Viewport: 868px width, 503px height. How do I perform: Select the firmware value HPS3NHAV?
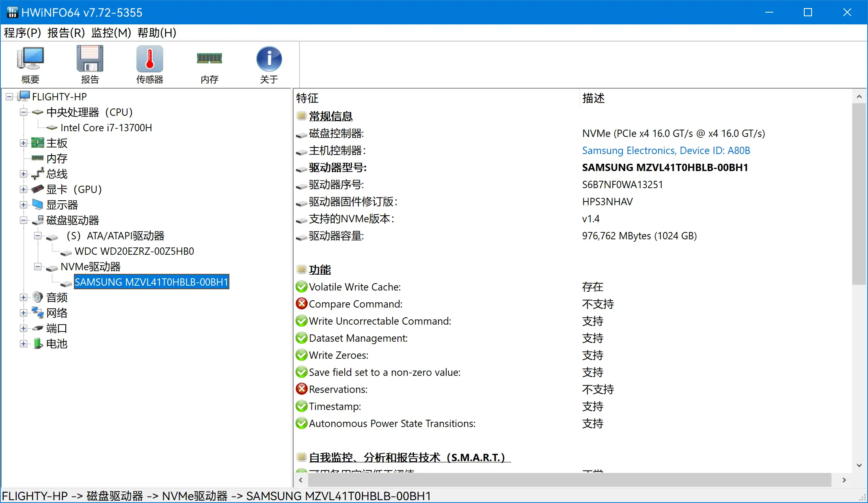point(607,202)
